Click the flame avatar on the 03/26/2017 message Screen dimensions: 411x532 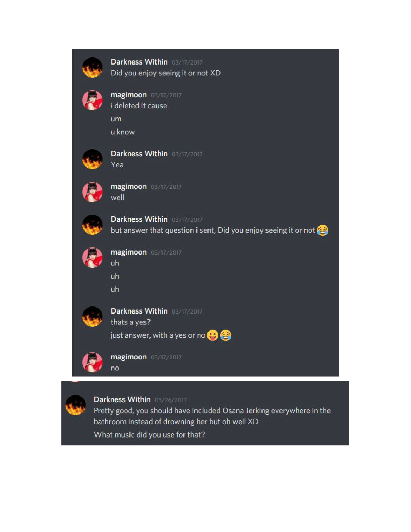tap(75, 405)
